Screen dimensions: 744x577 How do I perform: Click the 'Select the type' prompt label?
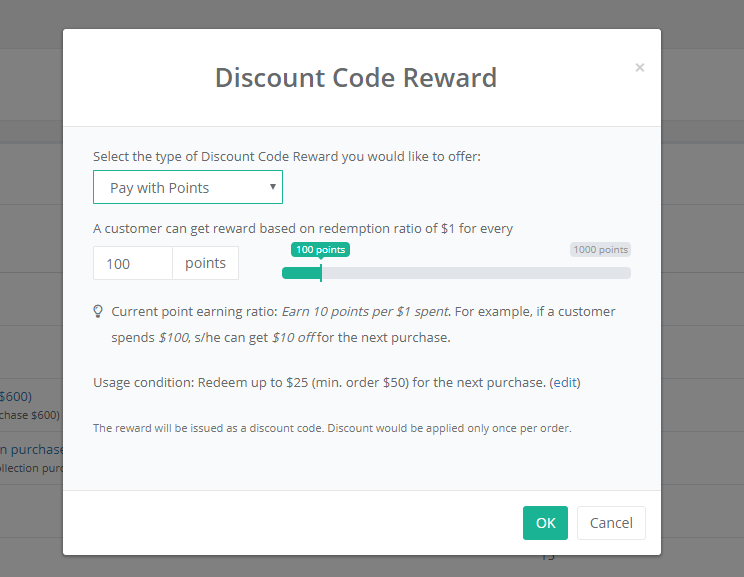point(287,157)
